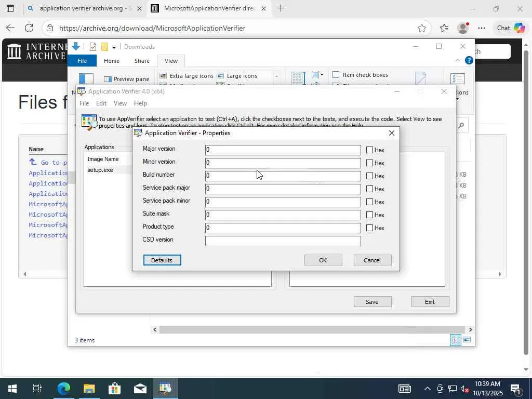Enable Hex for Minor version
Viewport: 532px width, 399px height.
[369, 163]
